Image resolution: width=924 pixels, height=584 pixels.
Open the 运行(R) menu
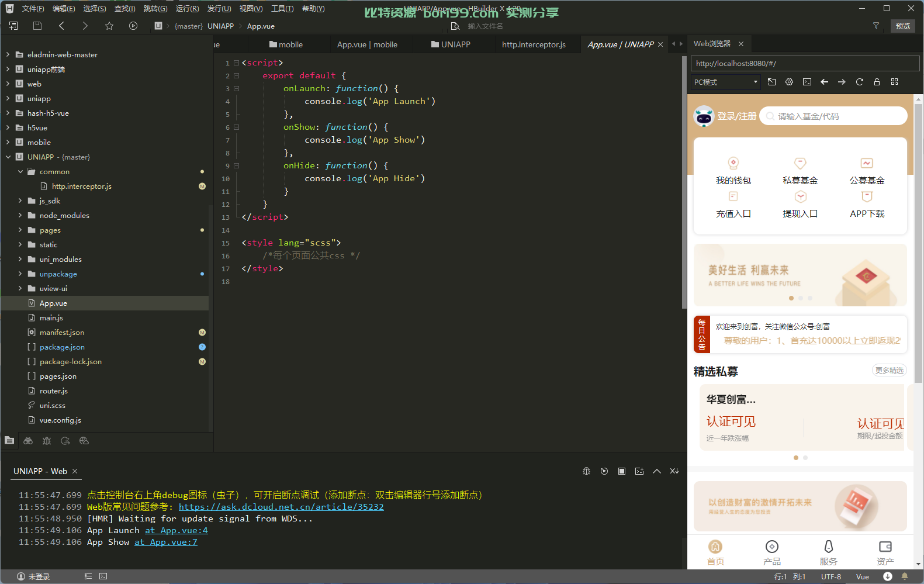click(x=188, y=8)
